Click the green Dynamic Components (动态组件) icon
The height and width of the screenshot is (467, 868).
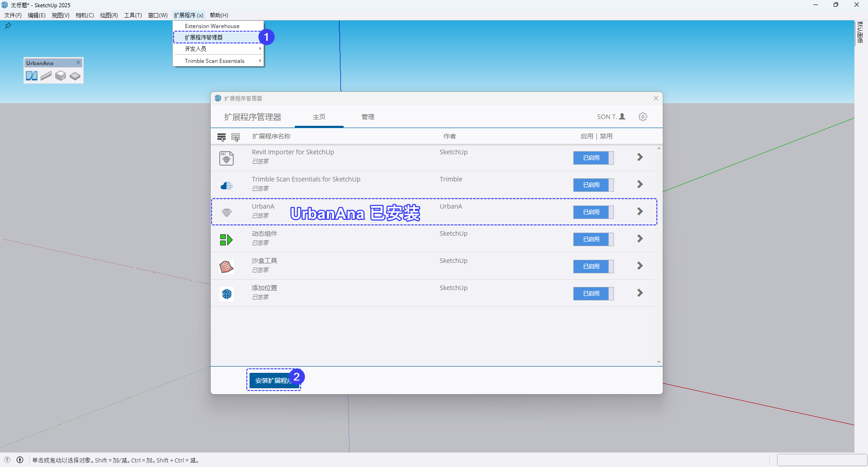coord(226,240)
